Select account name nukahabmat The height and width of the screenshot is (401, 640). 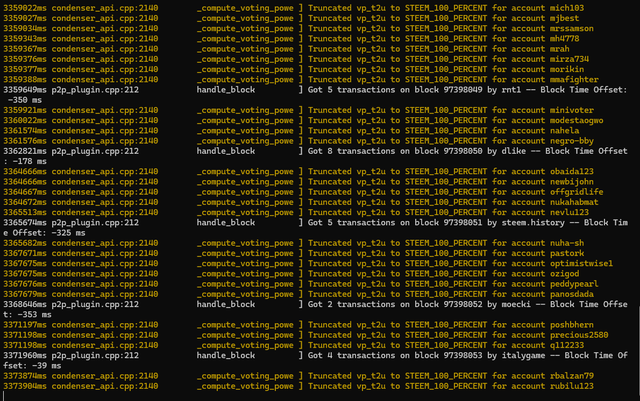pyautogui.click(x=574, y=202)
